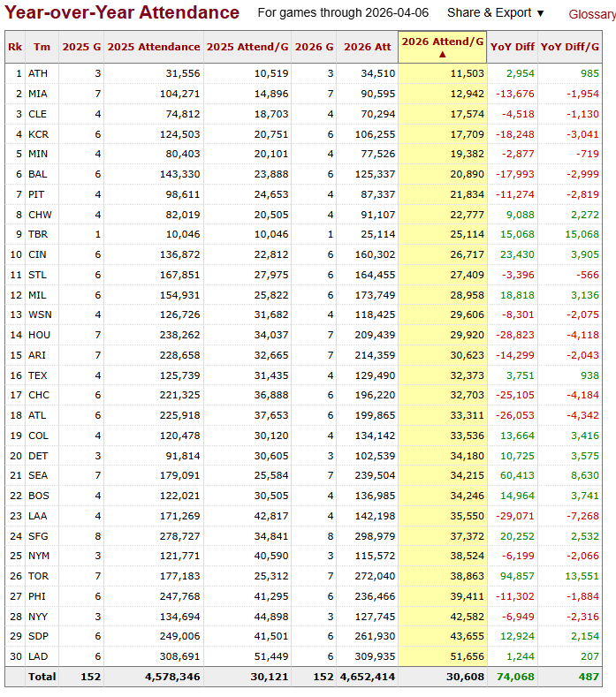616x697 pixels.
Task: Sort by 2025 Attend/G column header
Action: click(247, 47)
